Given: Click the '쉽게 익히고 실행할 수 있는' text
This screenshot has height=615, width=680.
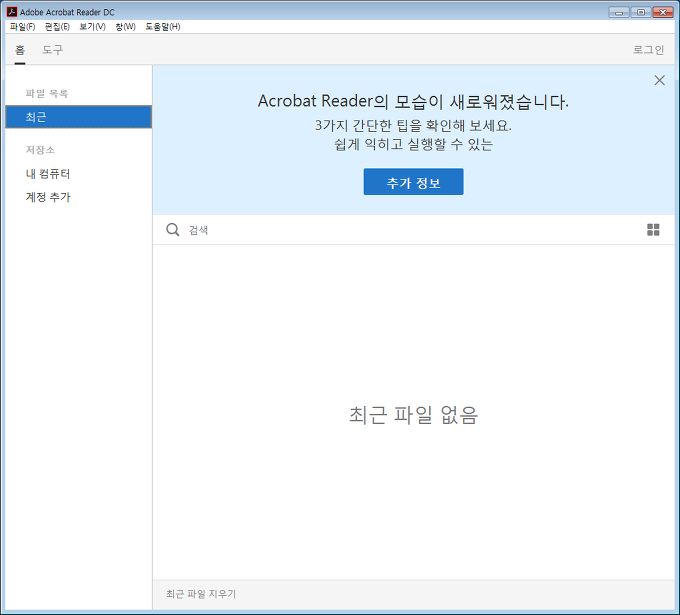Looking at the screenshot, I should pos(413,144).
